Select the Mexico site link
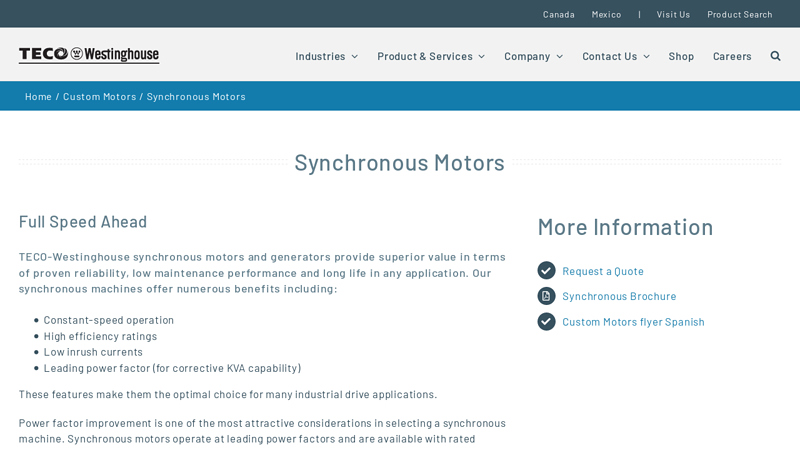 pyautogui.click(x=606, y=14)
